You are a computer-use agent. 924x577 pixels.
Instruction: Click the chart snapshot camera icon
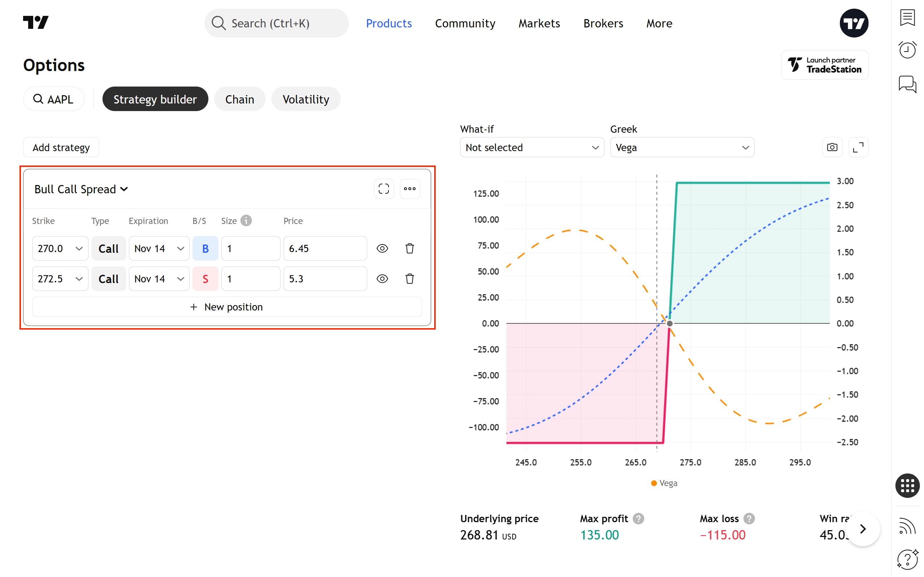click(832, 147)
